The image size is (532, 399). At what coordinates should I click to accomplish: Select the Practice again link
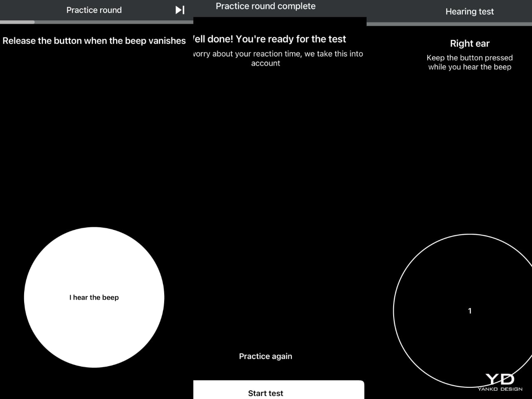coord(266,356)
